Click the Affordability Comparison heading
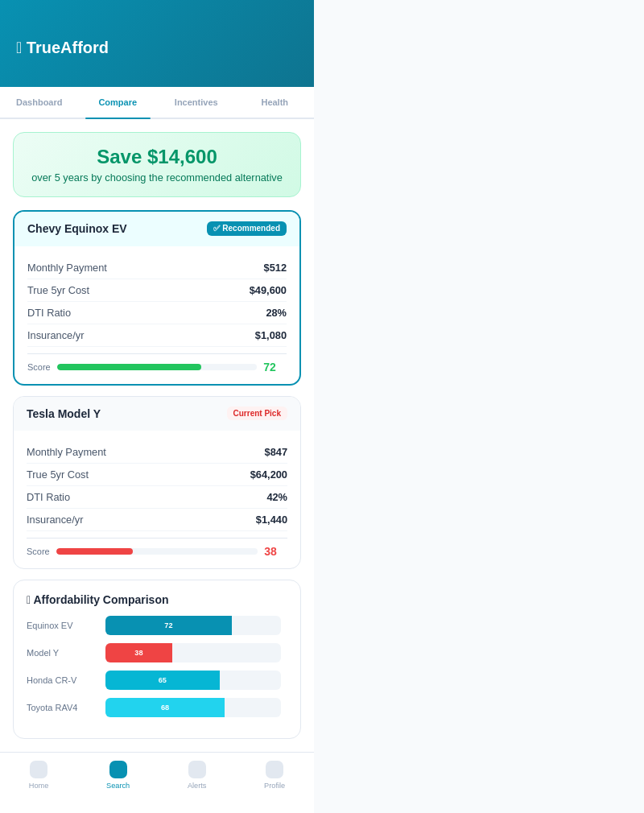This screenshot has width=644, height=813. pyautogui.click(x=101, y=600)
